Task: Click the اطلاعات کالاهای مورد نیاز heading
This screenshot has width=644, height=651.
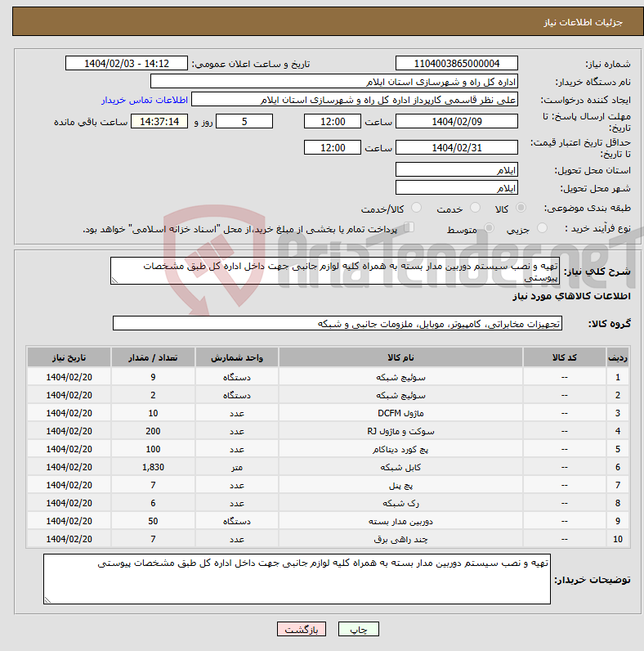Action: 571,296
